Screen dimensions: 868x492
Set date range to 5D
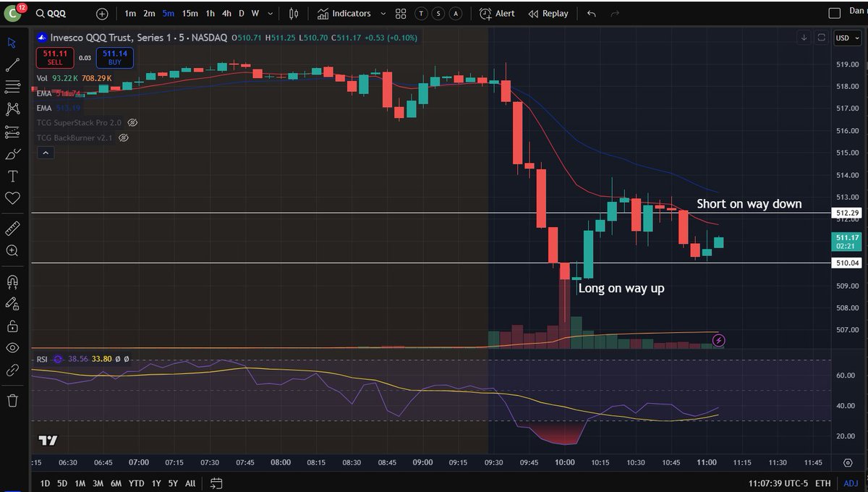tap(62, 483)
